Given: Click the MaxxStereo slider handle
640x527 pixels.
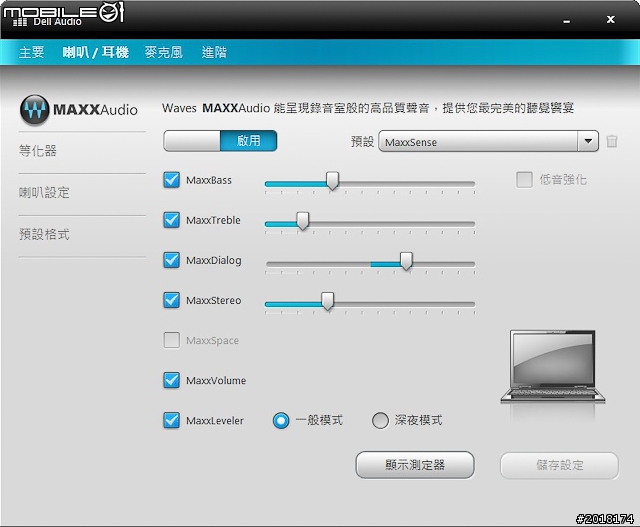Looking at the screenshot, I should (x=327, y=301).
